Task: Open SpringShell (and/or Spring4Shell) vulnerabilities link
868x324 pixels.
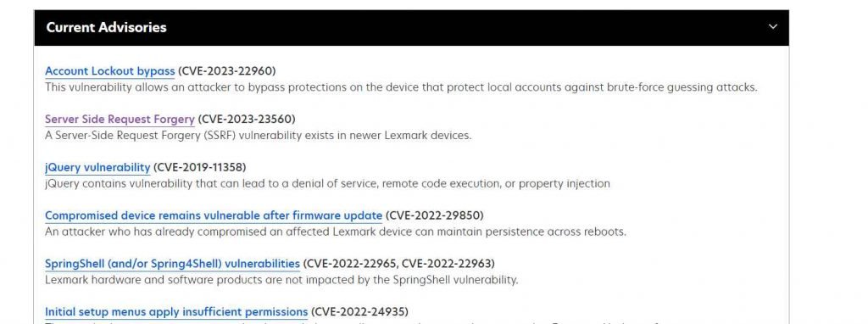Action: click(172, 263)
